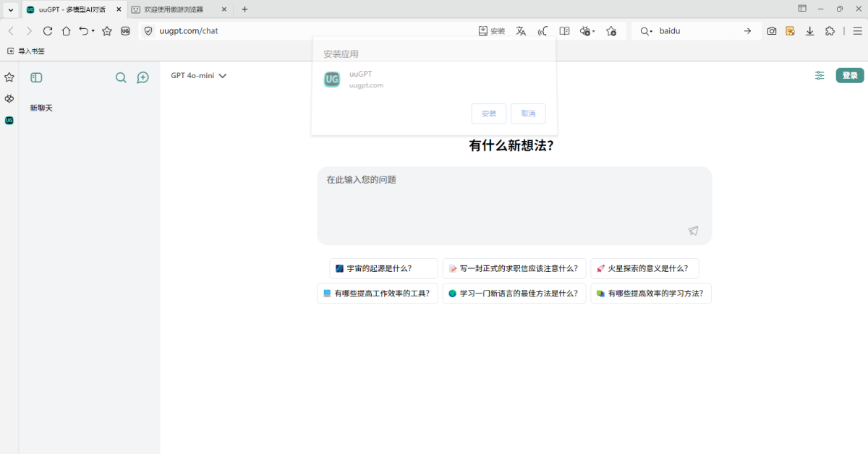Open the GPT 4o-mini model dropdown

pyautogui.click(x=197, y=75)
